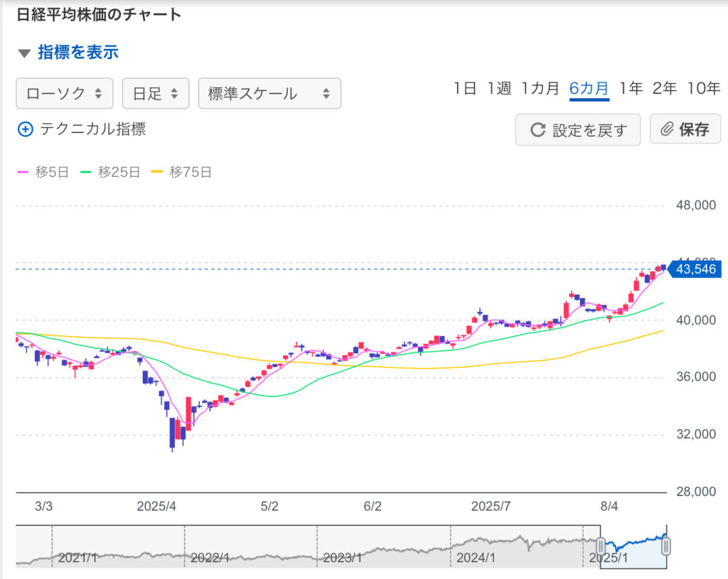Open the ローソク chart type dropdown
The image size is (728, 579).
click(x=65, y=93)
